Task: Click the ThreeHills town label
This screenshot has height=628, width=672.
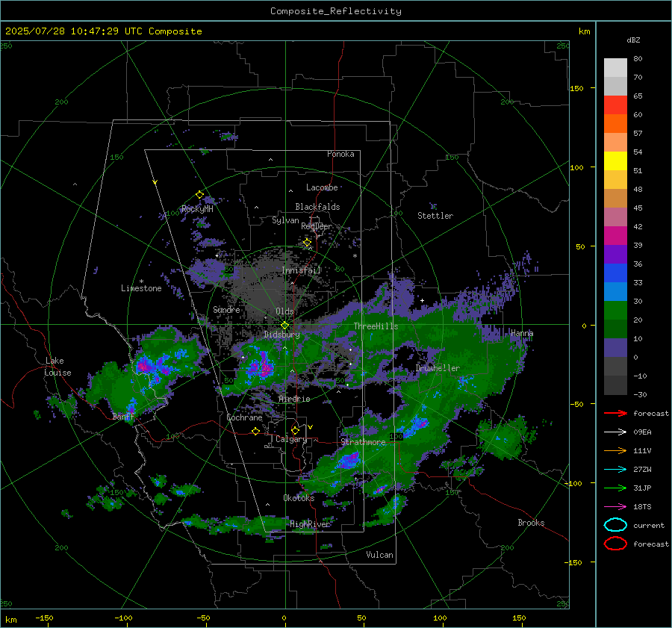Action: [x=376, y=326]
